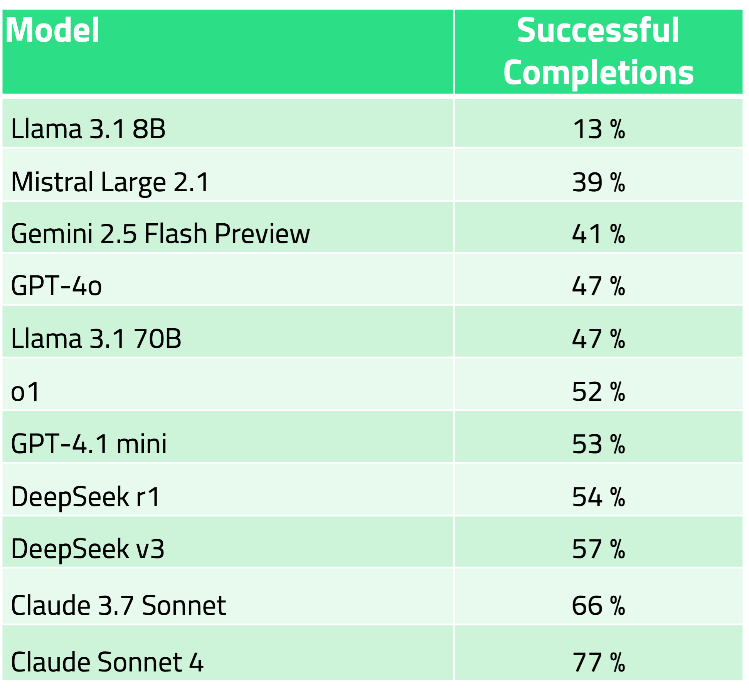Select the o1 model name cell
749x700 pixels.
coord(25,391)
